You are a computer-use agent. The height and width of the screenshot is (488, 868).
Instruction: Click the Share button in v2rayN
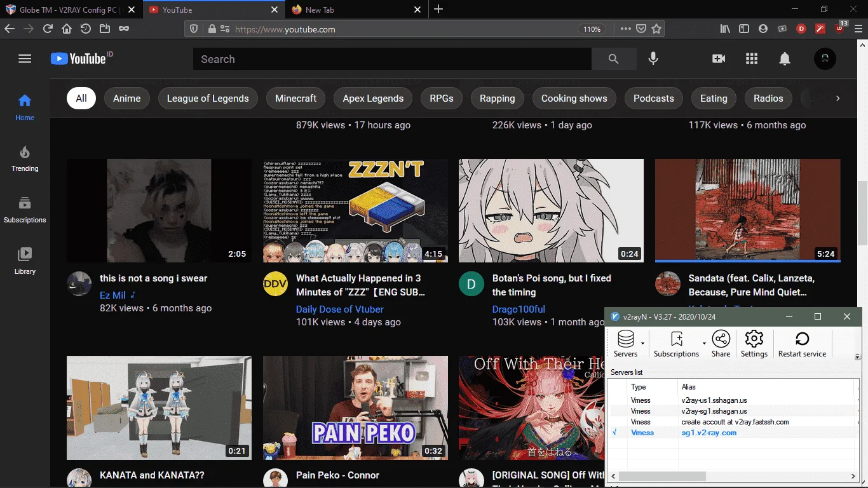click(x=721, y=344)
